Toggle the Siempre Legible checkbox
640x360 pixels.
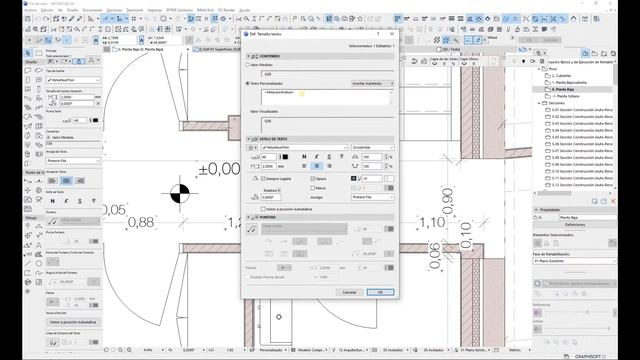pos(263,179)
